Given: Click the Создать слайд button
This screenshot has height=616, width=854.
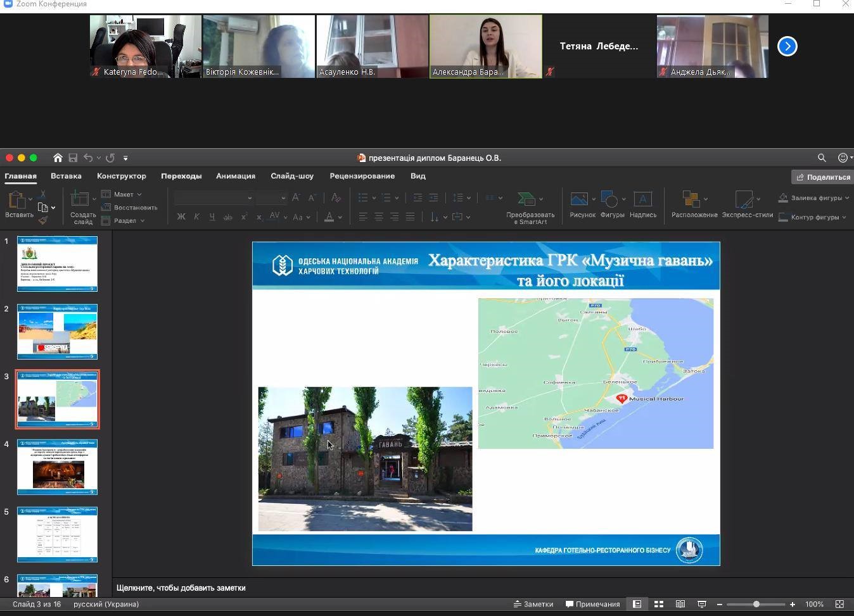Looking at the screenshot, I should [x=83, y=208].
